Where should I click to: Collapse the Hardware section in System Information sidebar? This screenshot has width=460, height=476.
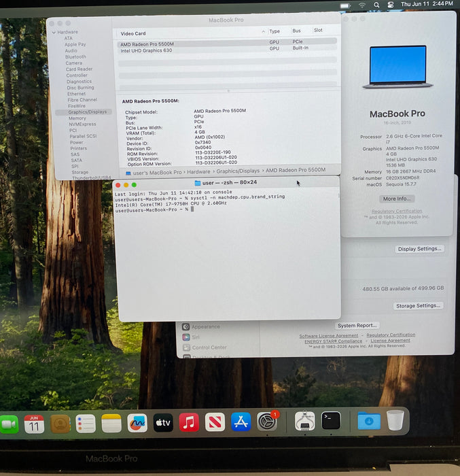click(54, 32)
